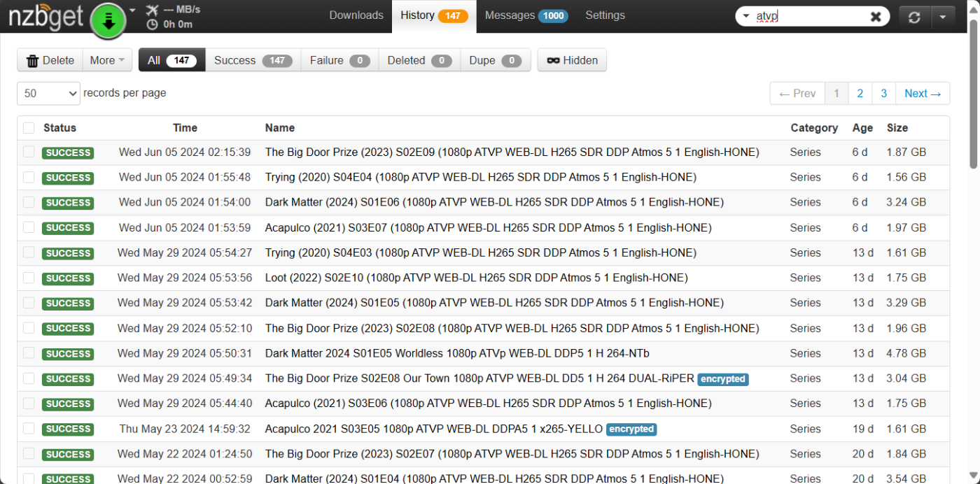Image resolution: width=980 pixels, height=484 pixels.
Task: Open the nzbget logo home
Action: point(46,17)
